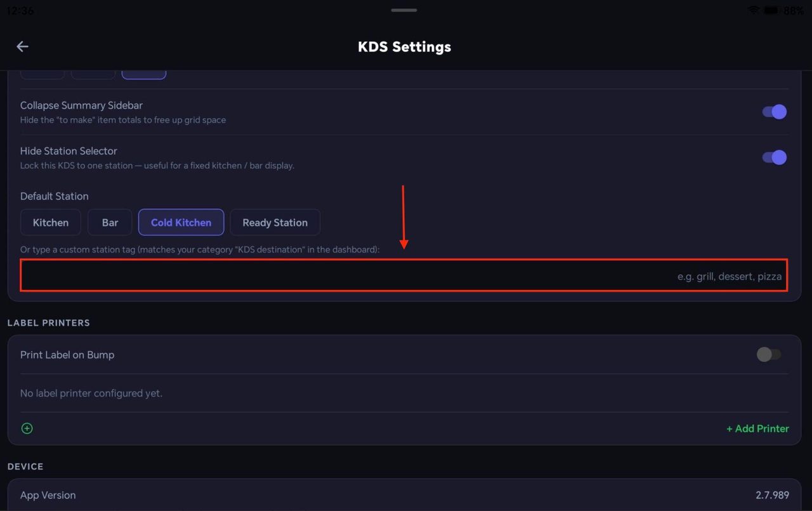Disable the Collapse Summary Sidebar switch
The width and height of the screenshot is (812, 511).
coord(775,112)
